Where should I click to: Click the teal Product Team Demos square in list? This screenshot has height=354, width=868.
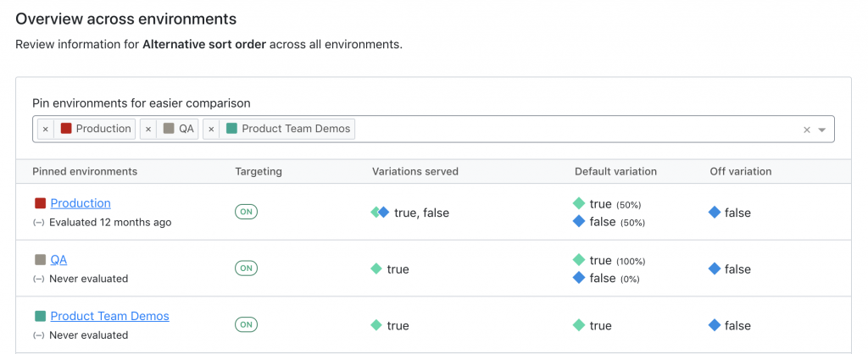40,316
